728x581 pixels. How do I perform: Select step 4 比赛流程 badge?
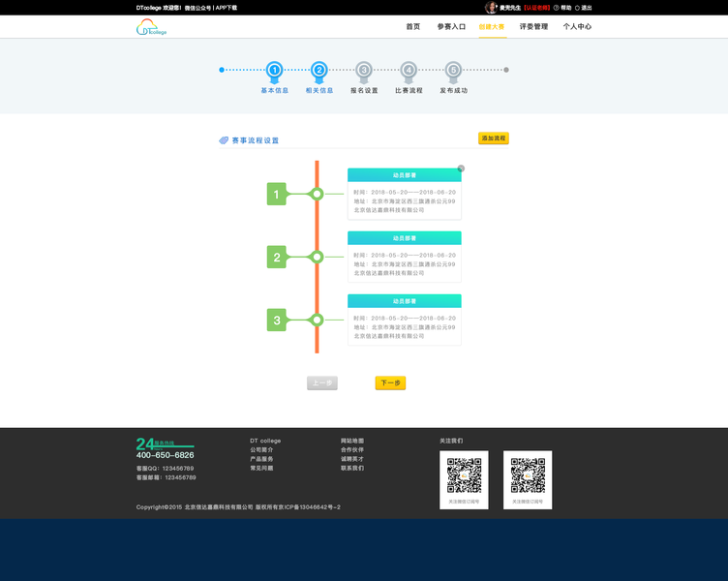point(409,72)
